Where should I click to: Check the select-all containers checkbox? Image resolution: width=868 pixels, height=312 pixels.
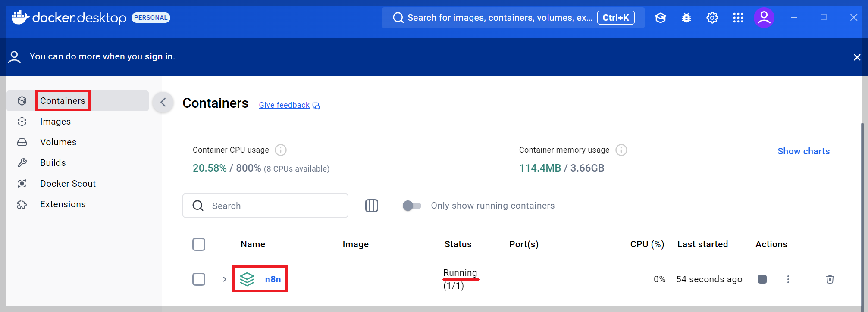(199, 244)
